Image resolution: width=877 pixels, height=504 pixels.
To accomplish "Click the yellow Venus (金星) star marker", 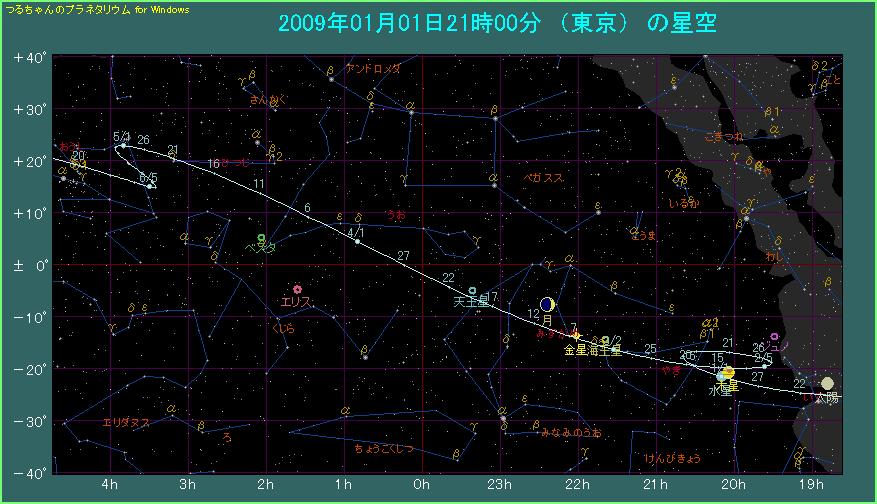I will pos(576,337).
